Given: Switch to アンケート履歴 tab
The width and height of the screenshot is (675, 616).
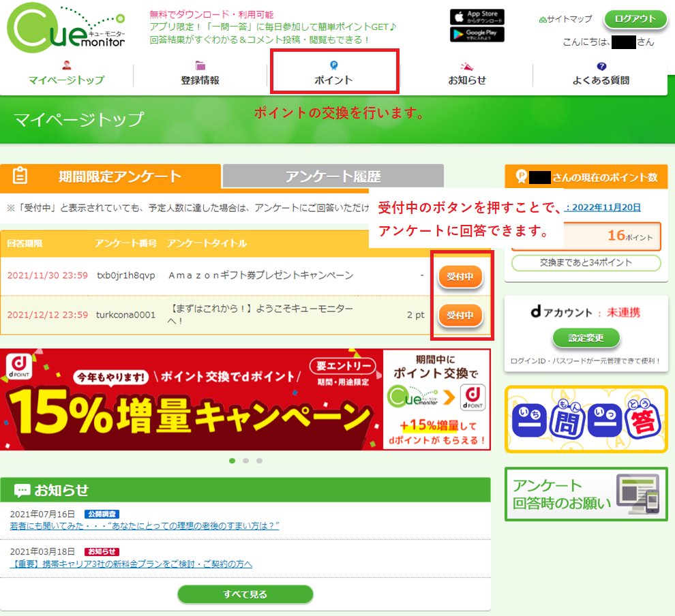Looking at the screenshot, I should [333, 176].
